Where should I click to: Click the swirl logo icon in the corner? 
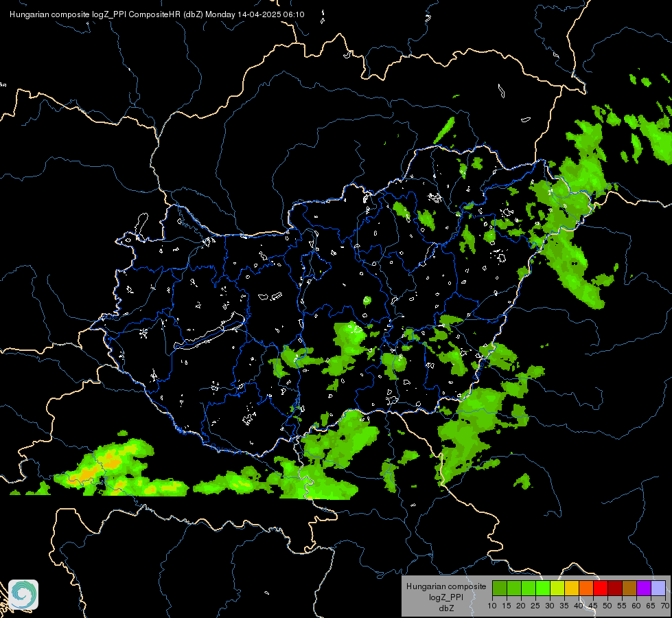(x=23, y=595)
